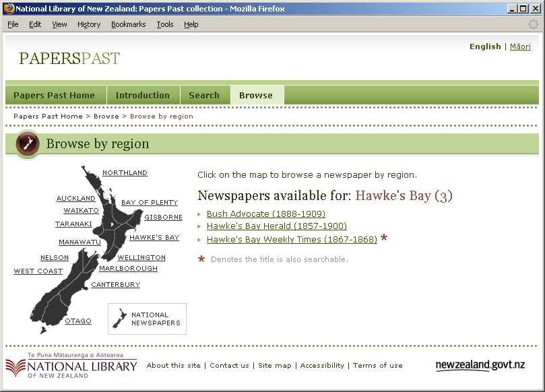Switch to the Search tab
The image size is (545, 392).
pyautogui.click(x=204, y=95)
